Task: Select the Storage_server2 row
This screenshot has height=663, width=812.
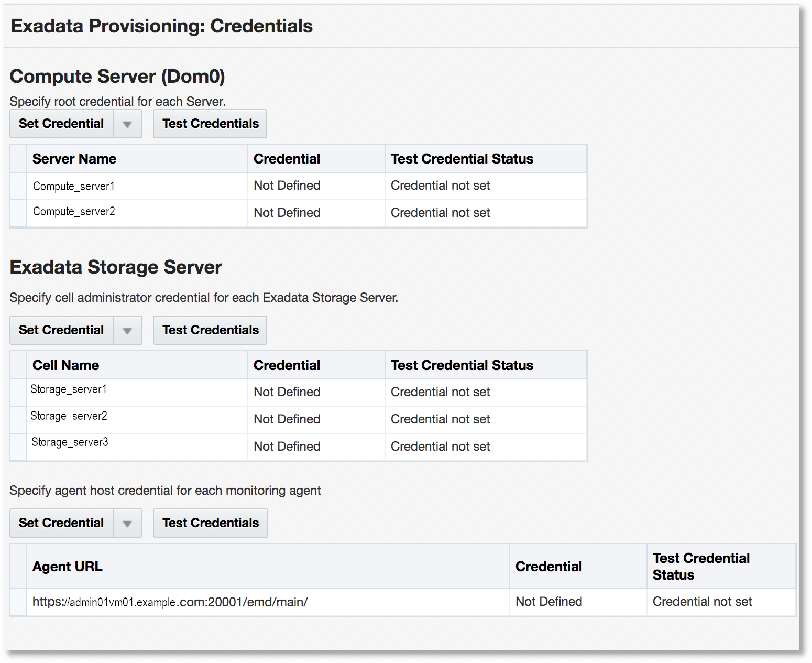Action: coord(18,419)
